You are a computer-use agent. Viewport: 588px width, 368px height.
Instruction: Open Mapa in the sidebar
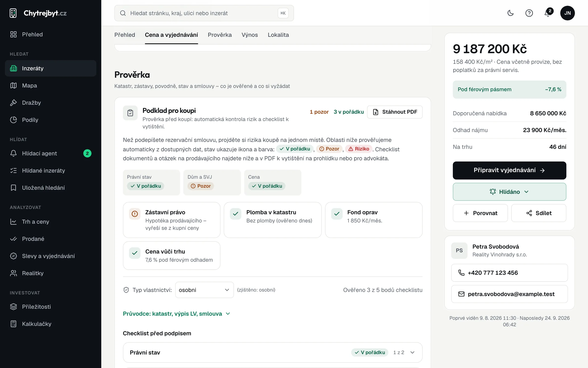click(x=50, y=85)
